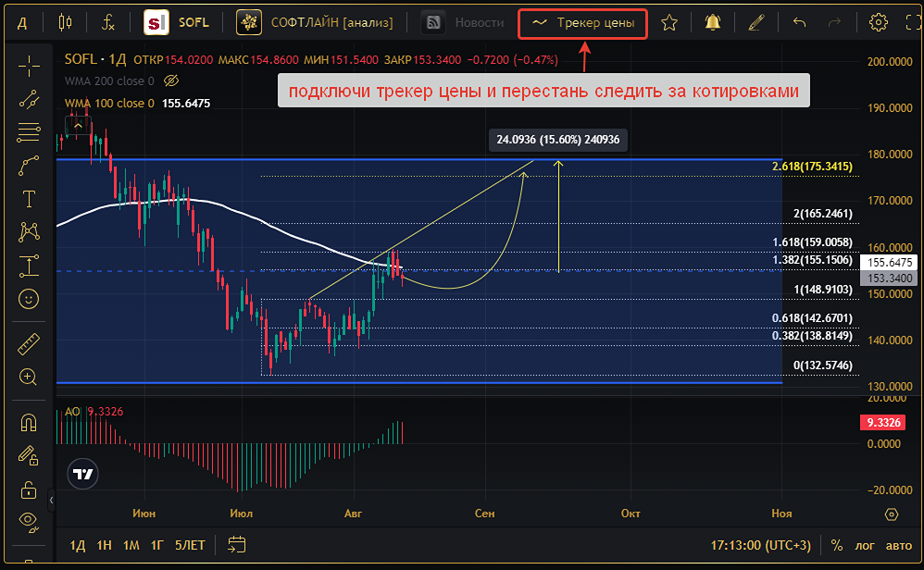Image resolution: width=924 pixels, height=570 pixels.
Task: Click the 155.6475 price label on the scale
Action: pyautogui.click(x=890, y=262)
